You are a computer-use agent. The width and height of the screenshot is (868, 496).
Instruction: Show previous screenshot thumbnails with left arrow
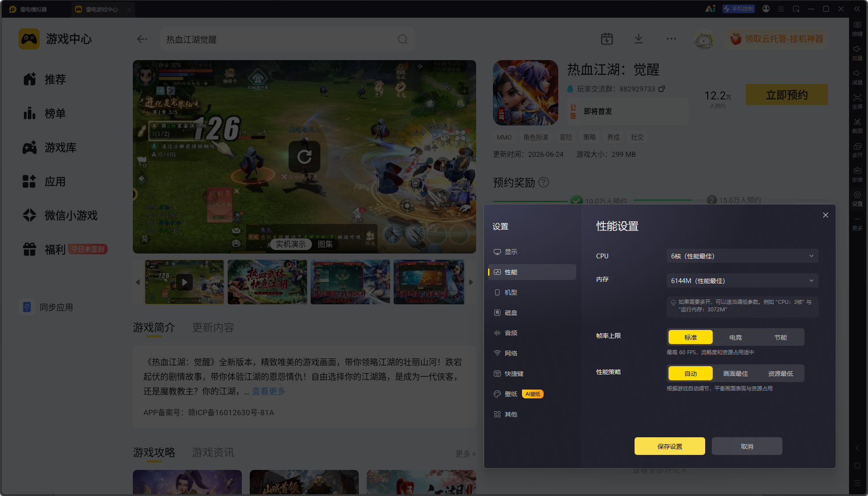138,282
